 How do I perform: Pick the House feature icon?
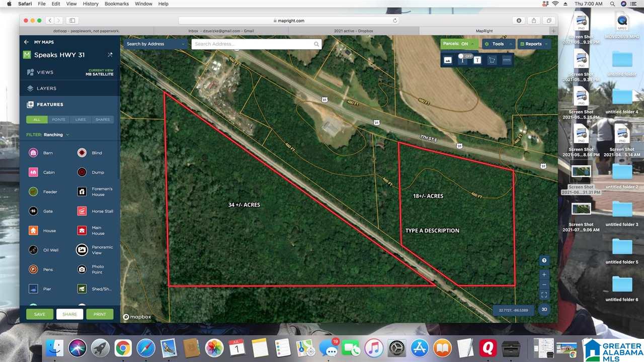click(33, 231)
